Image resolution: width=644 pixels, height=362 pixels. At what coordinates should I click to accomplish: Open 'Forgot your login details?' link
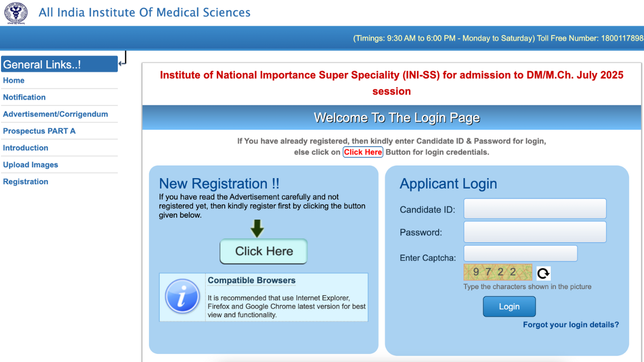(571, 325)
